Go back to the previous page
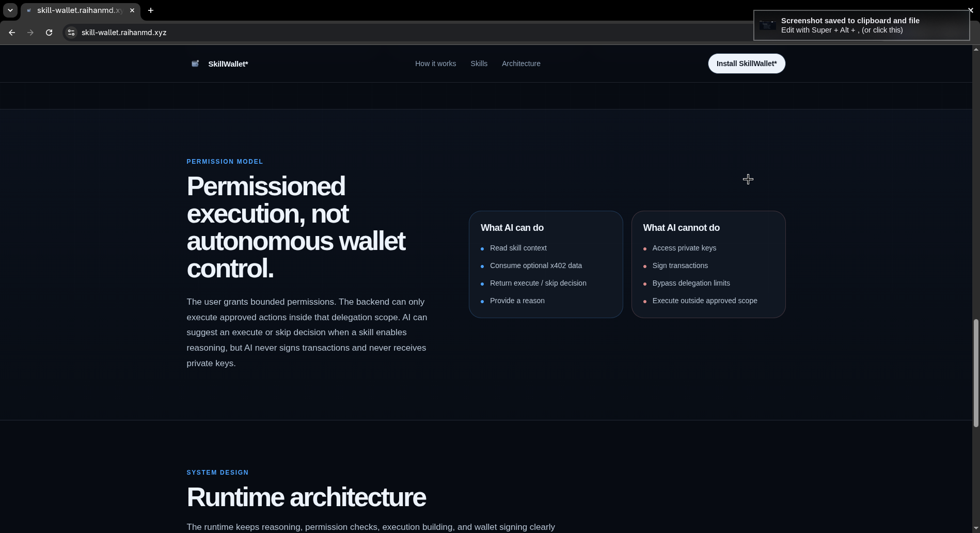Screen dimensions: 980x533 coord(12,33)
